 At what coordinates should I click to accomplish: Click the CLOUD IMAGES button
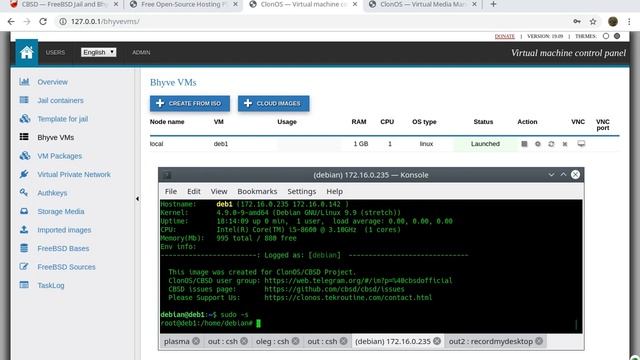coord(273,103)
